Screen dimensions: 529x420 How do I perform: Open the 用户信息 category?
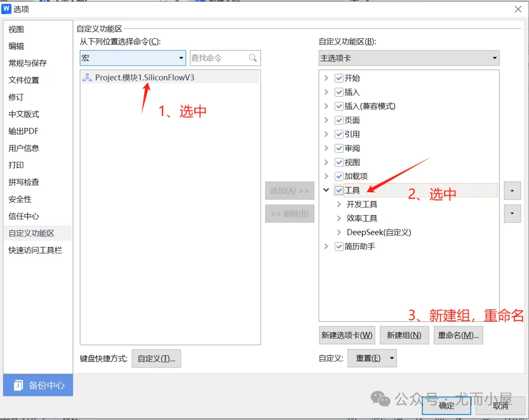(x=38, y=148)
